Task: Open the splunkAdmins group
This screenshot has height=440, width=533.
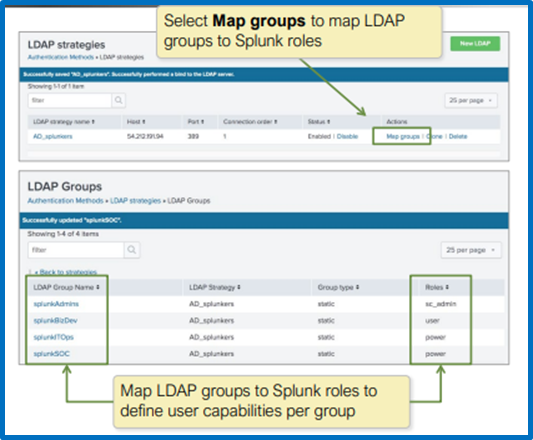Action: (x=56, y=304)
